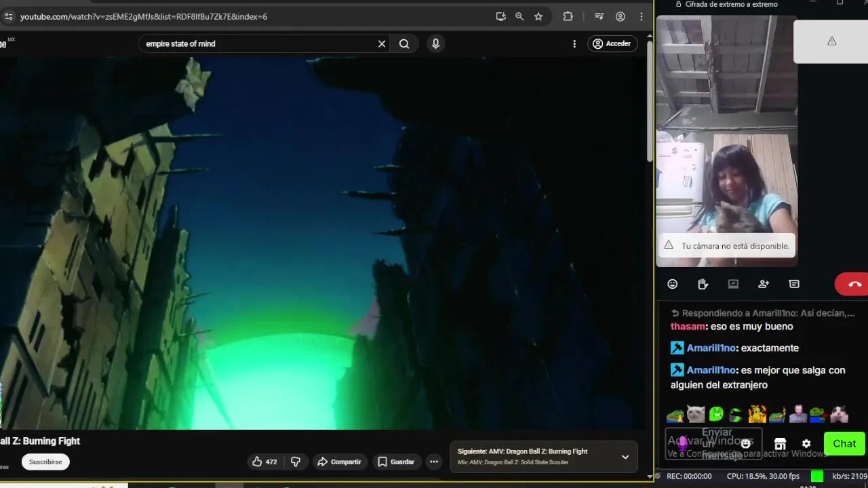868x488 pixels.
Task: Click the YouTube video player area
Action: [x=322, y=243]
